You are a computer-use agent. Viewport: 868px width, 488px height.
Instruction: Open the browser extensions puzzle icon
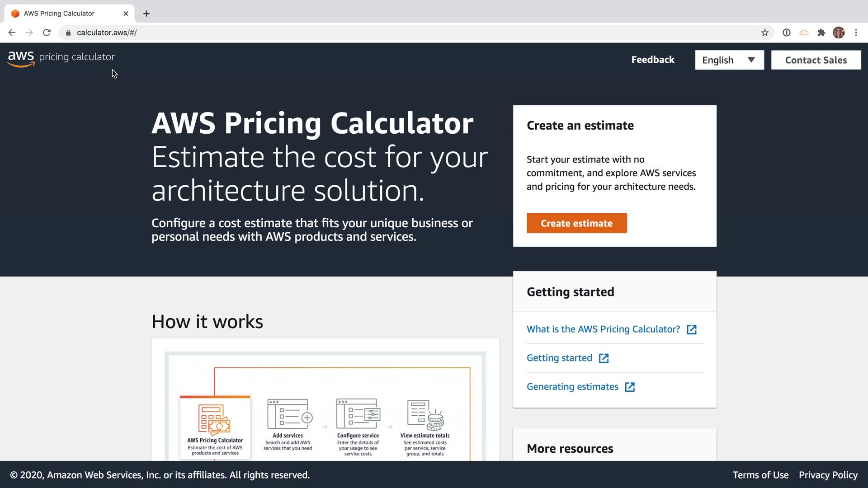click(x=821, y=33)
